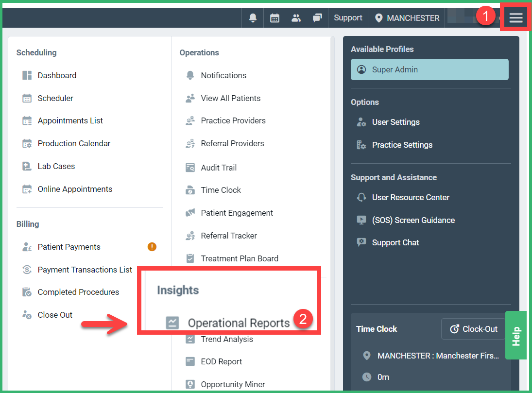This screenshot has height=393, width=532.
Task: Click the User Settings gear-person icon
Action: (361, 122)
